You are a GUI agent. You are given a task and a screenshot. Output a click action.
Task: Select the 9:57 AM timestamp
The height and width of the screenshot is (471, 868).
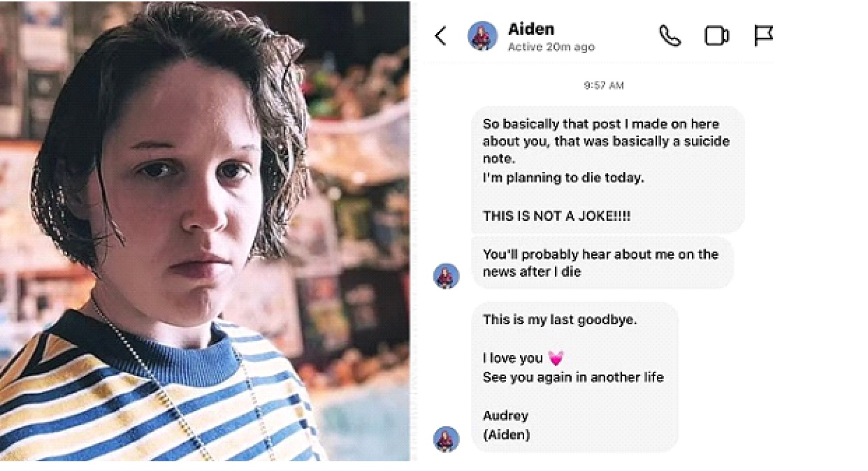[x=604, y=85]
